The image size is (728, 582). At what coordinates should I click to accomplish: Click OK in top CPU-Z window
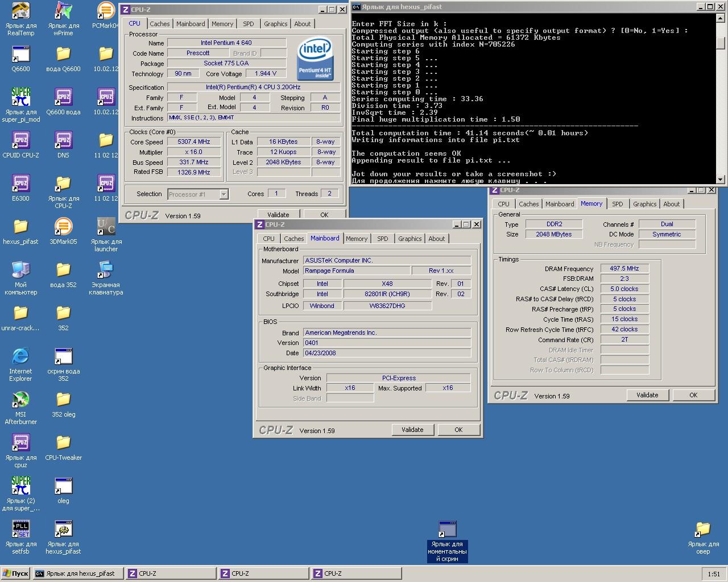coord(324,214)
